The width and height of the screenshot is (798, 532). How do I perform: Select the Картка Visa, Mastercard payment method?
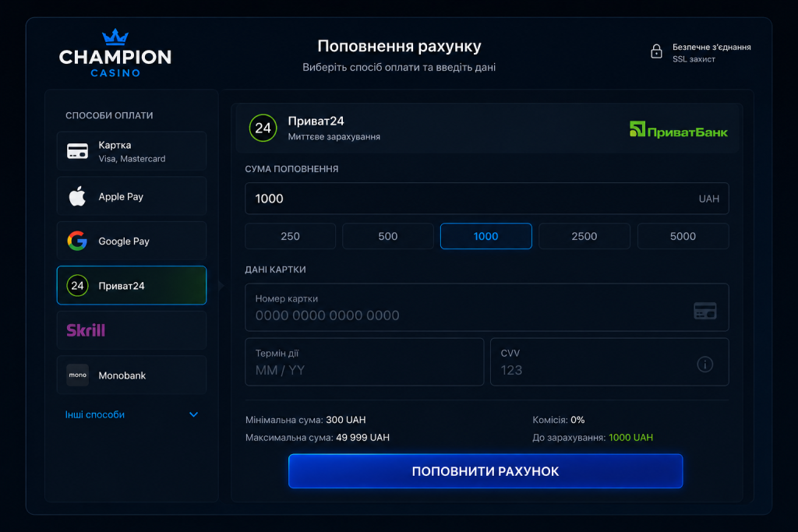click(131, 151)
